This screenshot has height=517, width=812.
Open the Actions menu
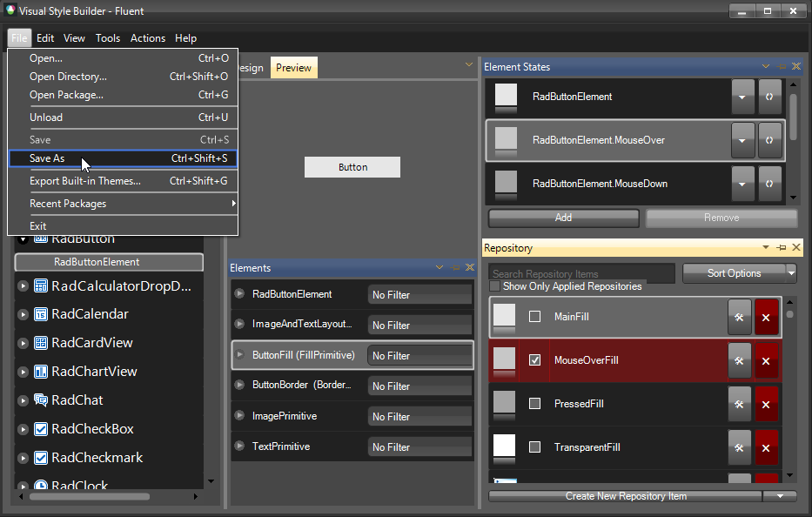(x=148, y=37)
